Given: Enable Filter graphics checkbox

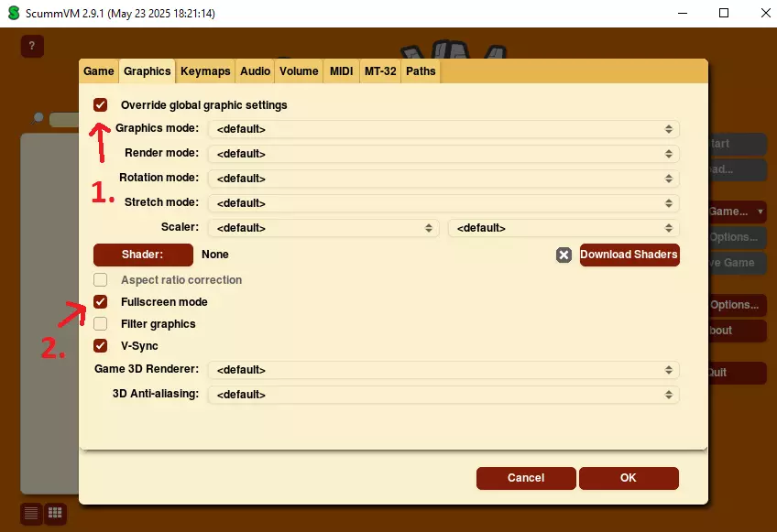Looking at the screenshot, I should [x=101, y=324].
